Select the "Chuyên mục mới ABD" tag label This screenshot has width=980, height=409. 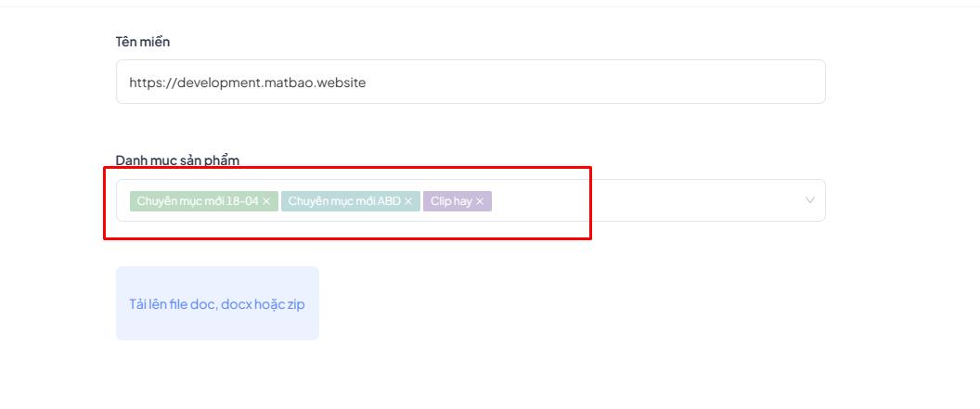(344, 201)
